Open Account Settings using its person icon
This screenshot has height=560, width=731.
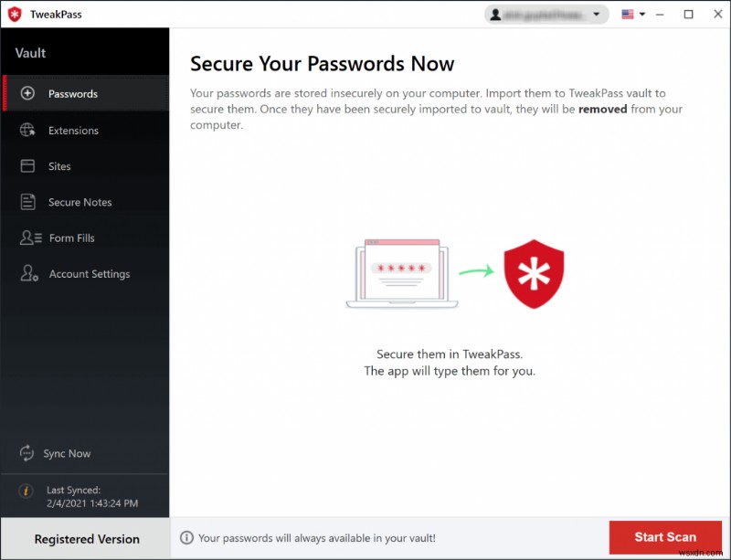tap(29, 274)
